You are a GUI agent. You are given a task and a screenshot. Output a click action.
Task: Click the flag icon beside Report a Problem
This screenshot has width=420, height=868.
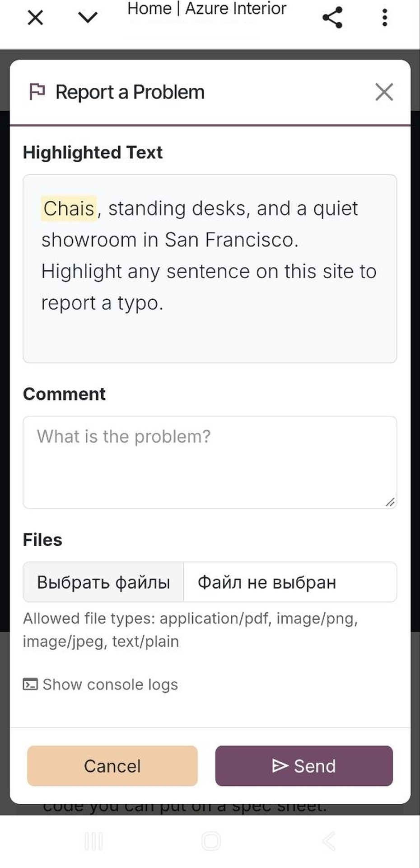click(37, 92)
